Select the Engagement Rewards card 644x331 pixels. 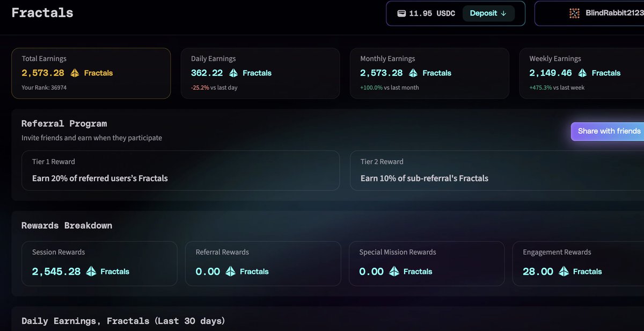(578, 263)
